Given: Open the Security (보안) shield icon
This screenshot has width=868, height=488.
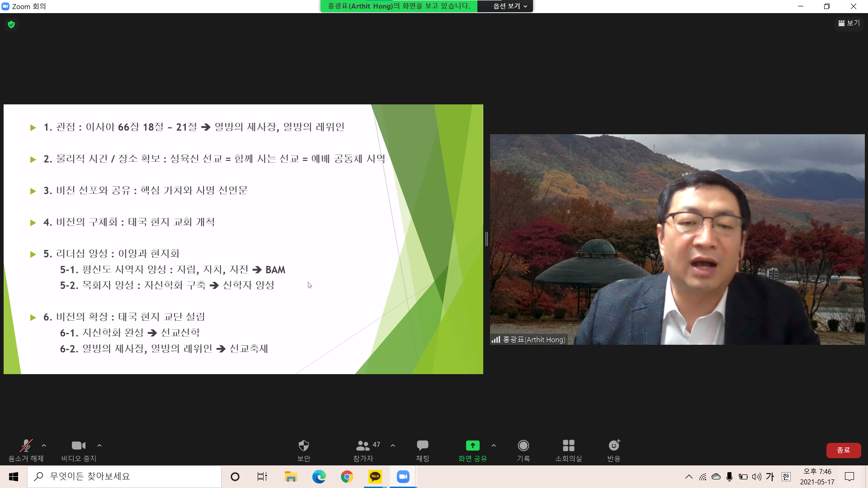Looking at the screenshot, I should pyautogui.click(x=303, y=450).
